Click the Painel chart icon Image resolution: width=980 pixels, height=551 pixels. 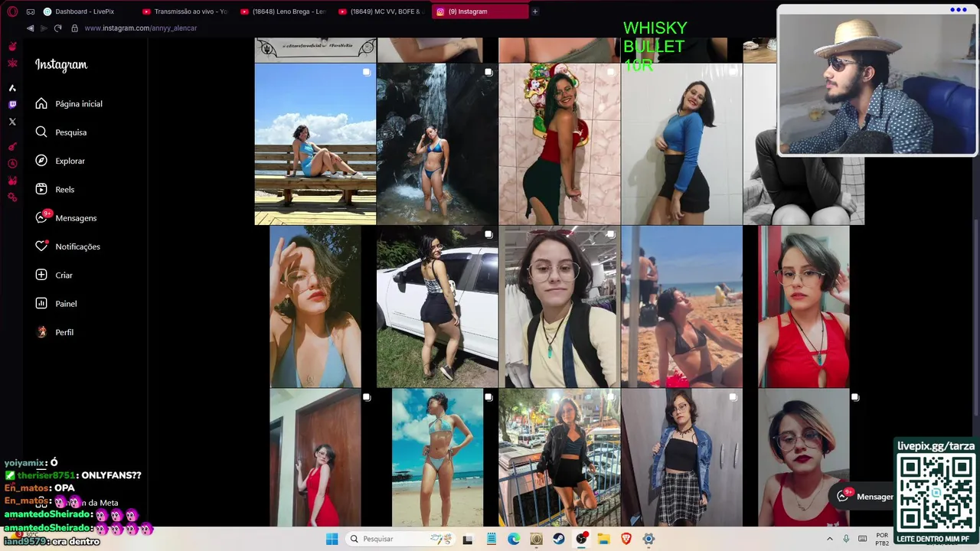pos(41,303)
